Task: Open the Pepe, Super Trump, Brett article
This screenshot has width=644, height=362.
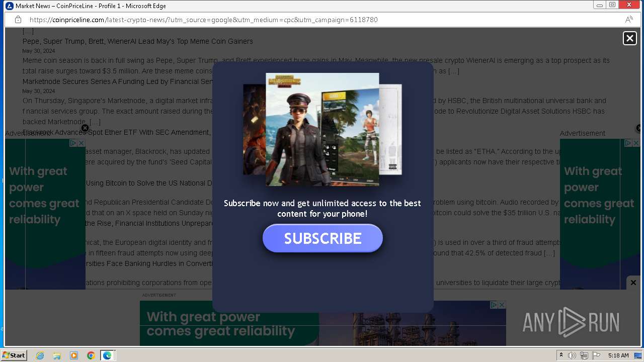Action: point(138,41)
